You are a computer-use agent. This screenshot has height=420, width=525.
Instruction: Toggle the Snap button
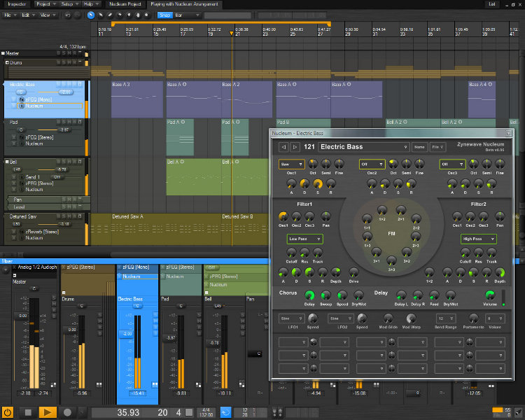(x=165, y=14)
